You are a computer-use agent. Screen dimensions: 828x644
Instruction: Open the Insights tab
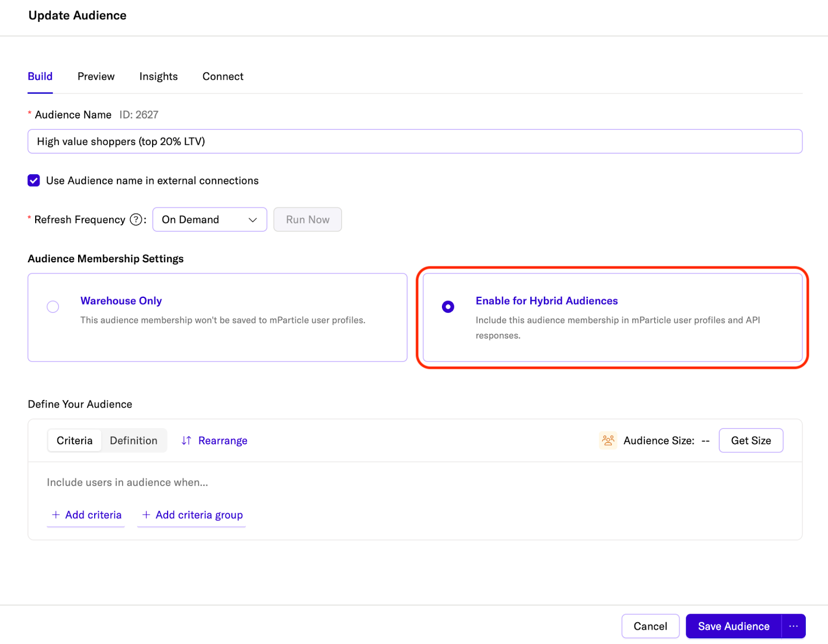click(x=158, y=76)
